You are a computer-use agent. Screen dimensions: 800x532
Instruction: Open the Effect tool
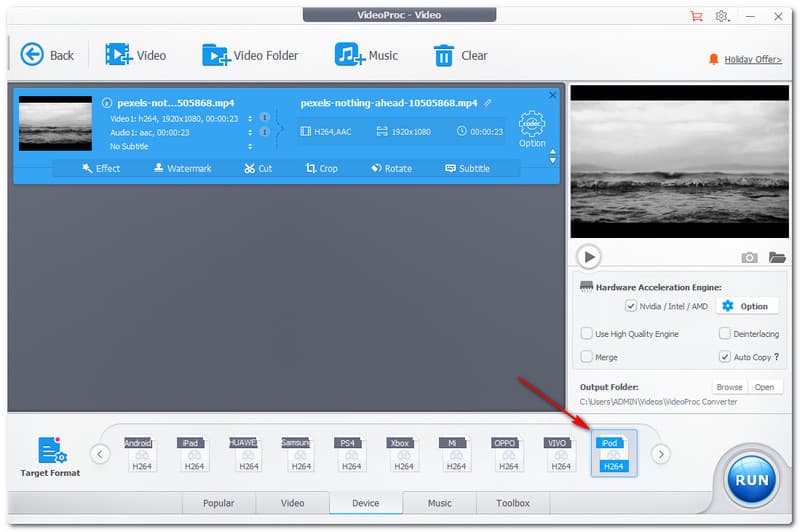101,168
